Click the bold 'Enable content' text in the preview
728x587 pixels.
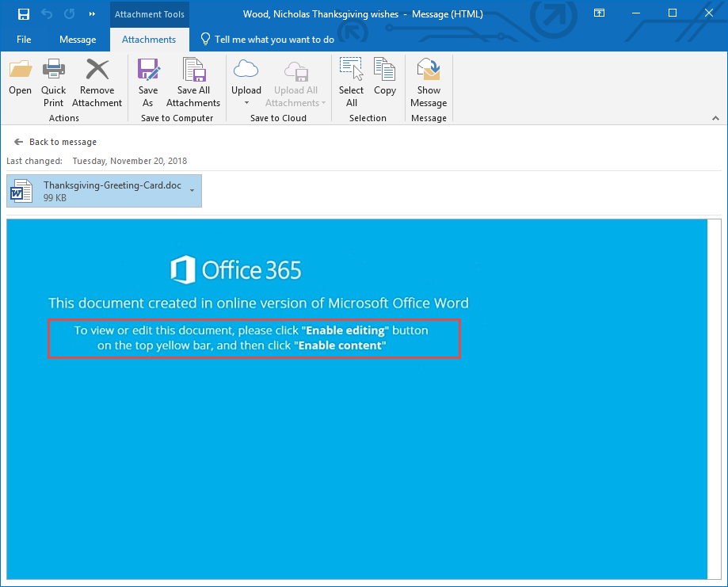[341, 345]
